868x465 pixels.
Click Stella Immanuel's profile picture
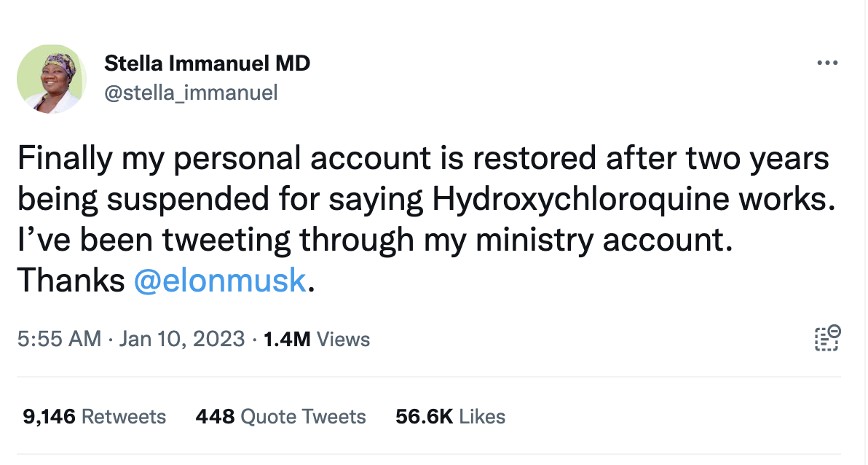click(52, 79)
